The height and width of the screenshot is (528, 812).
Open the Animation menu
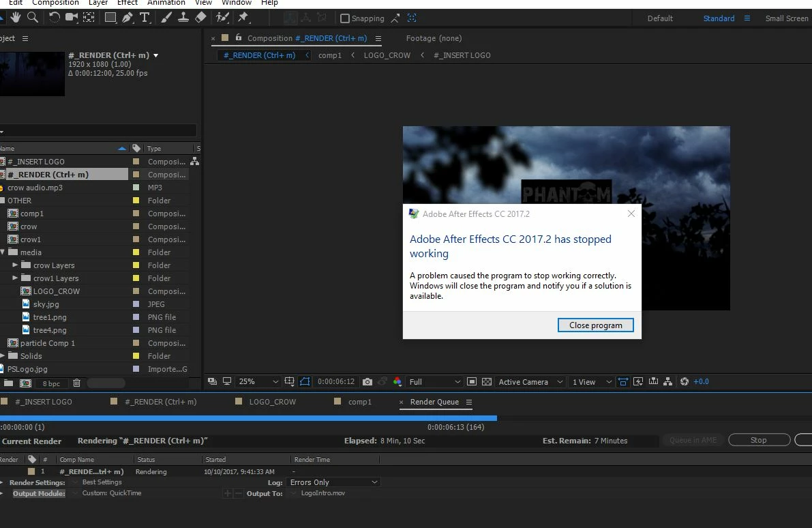point(166,3)
